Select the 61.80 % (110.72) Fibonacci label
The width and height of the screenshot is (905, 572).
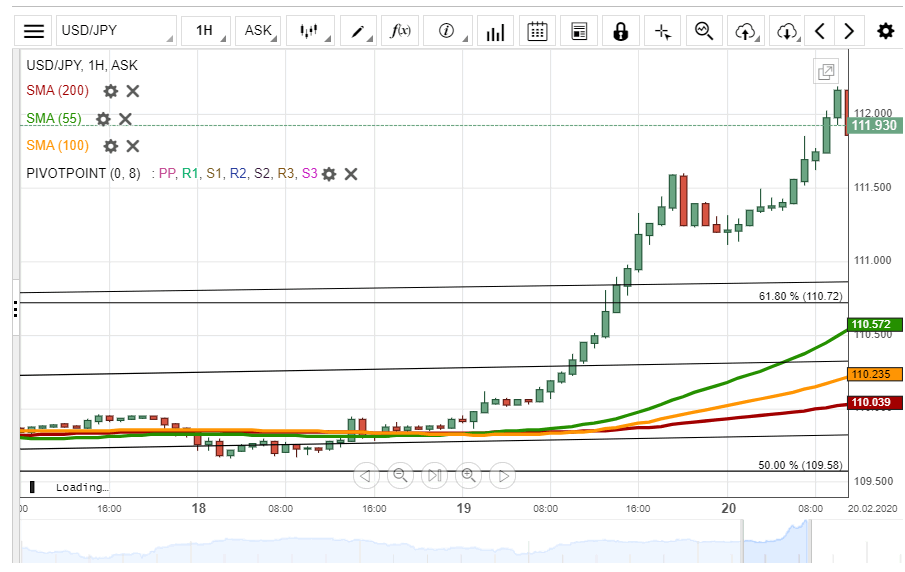coord(801,296)
